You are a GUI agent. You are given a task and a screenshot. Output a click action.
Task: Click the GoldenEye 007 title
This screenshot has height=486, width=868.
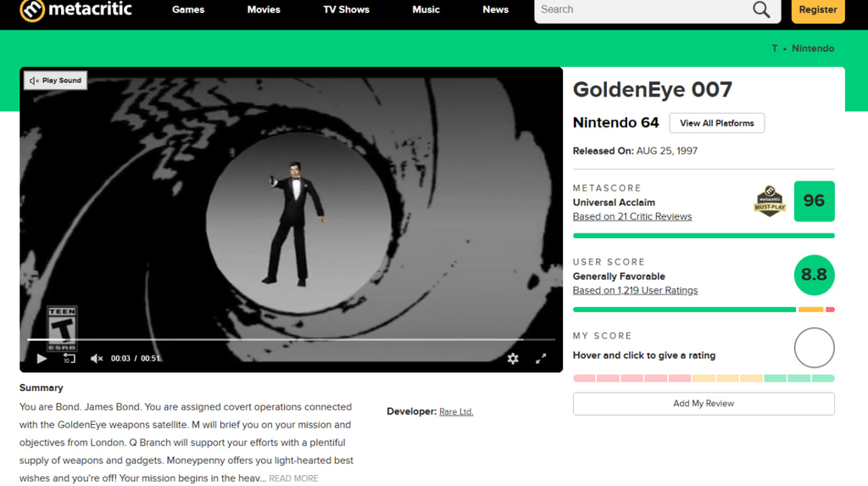click(x=652, y=89)
